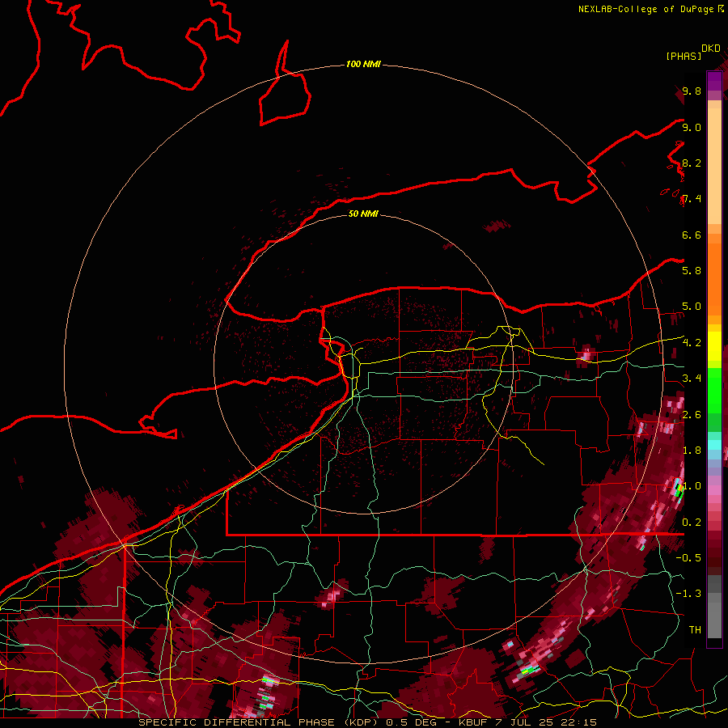Click the 1.8 value on color scale
Viewport: 728px width, 728px height.
pyautogui.click(x=692, y=451)
